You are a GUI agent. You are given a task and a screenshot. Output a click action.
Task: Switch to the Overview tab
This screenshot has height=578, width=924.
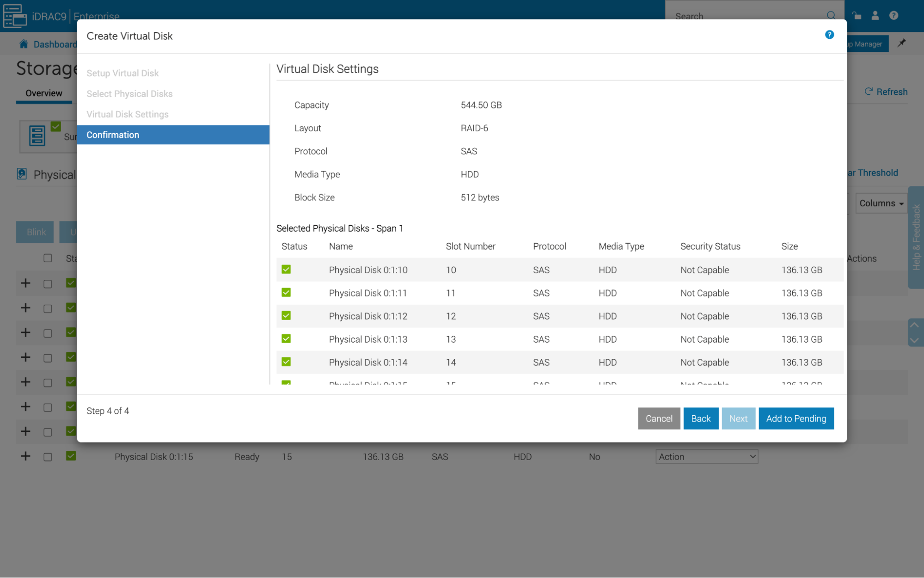click(x=43, y=93)
